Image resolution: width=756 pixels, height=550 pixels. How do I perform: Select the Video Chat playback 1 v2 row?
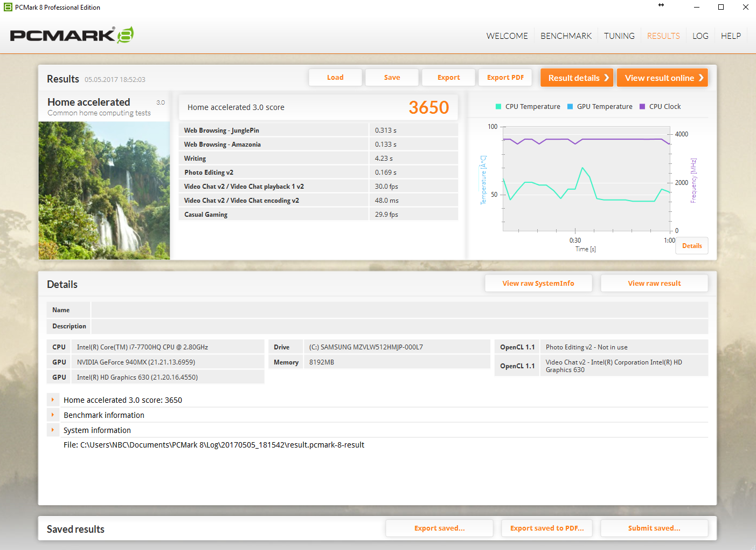[x=318, y=187]
